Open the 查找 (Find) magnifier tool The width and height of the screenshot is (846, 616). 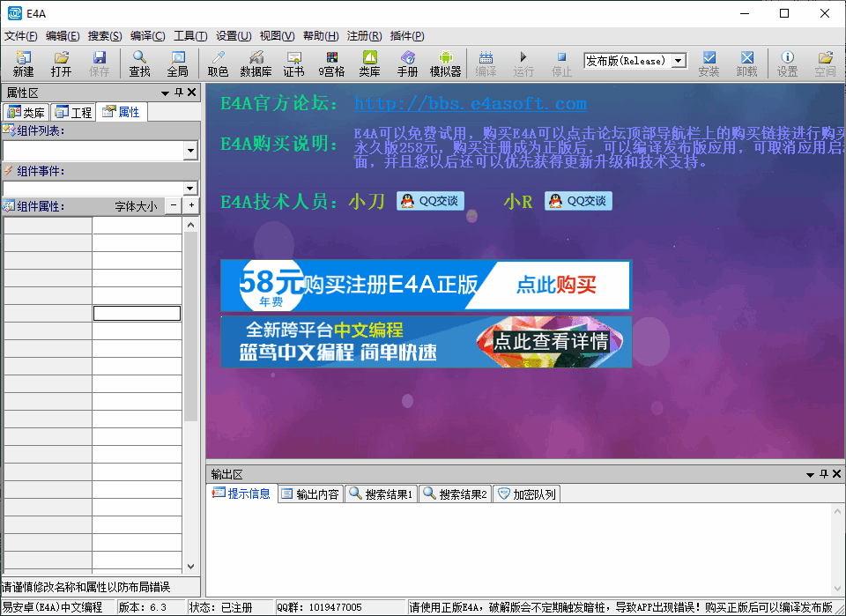(140, 63)
